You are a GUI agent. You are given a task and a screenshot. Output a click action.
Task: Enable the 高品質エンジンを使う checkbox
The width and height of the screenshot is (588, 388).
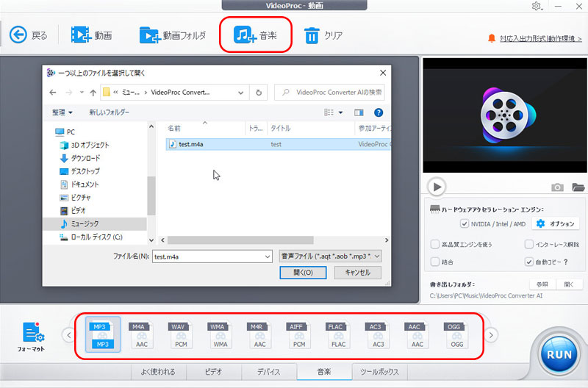point(434,245)
